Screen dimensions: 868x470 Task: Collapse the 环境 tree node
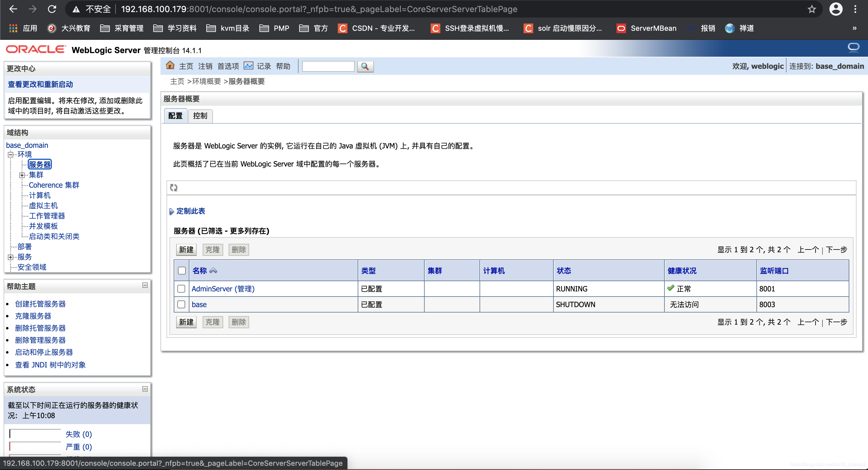point(11,154)
